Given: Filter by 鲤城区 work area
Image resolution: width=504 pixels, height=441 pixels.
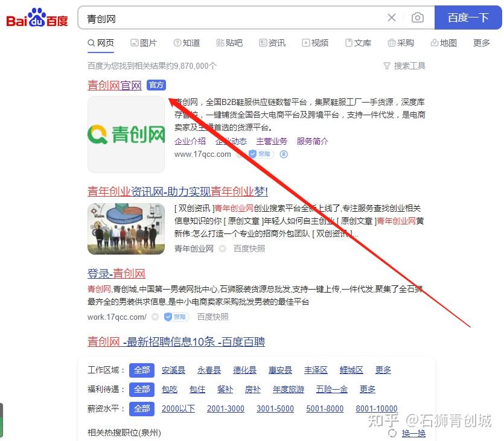Looking at the screenshot, I should (x=351, y=370).
